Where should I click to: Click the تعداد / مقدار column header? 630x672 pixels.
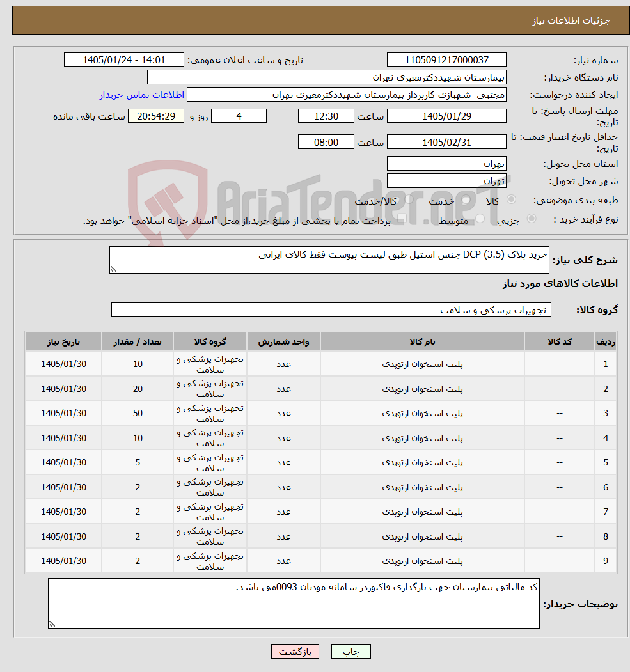coord(137,341)
